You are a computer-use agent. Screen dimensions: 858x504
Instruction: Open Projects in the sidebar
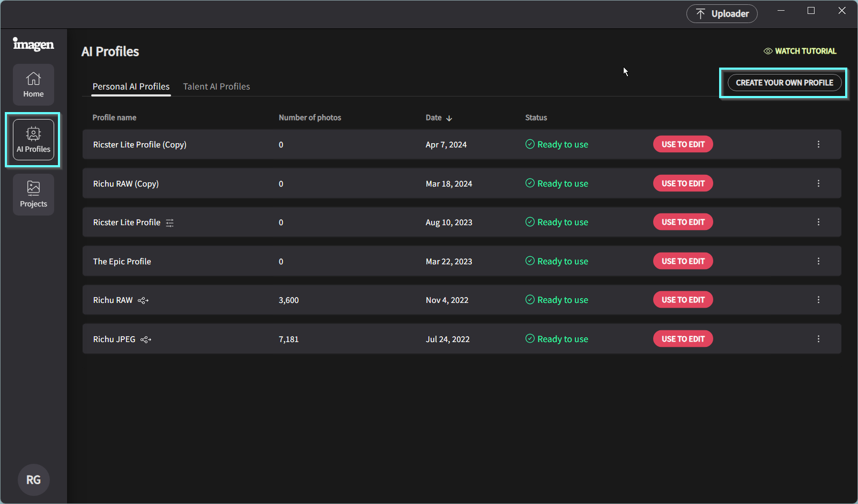coord(33,195)
